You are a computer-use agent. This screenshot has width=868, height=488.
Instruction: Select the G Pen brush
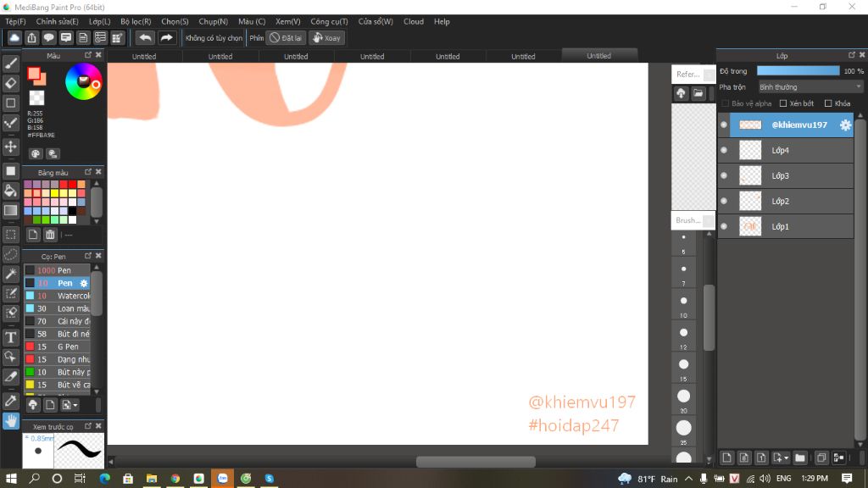pyautogui.click(x=57, y=347)
